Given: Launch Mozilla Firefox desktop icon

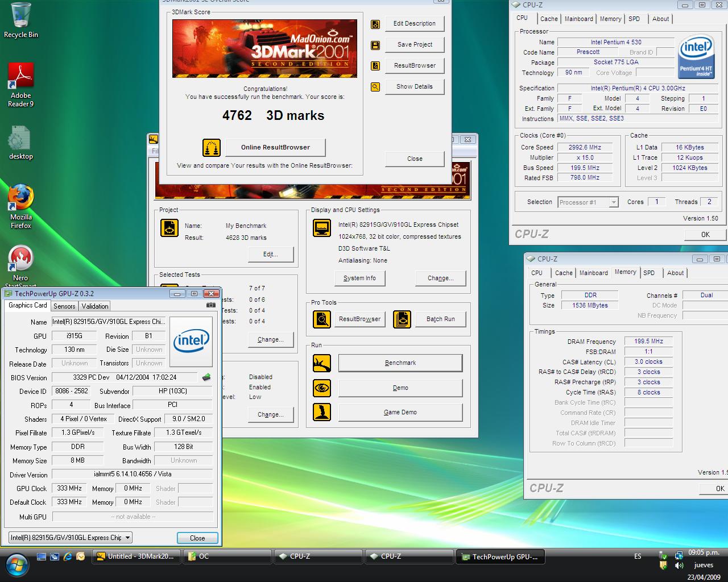Looking at the screenshot, I should (x=21, y=206).
